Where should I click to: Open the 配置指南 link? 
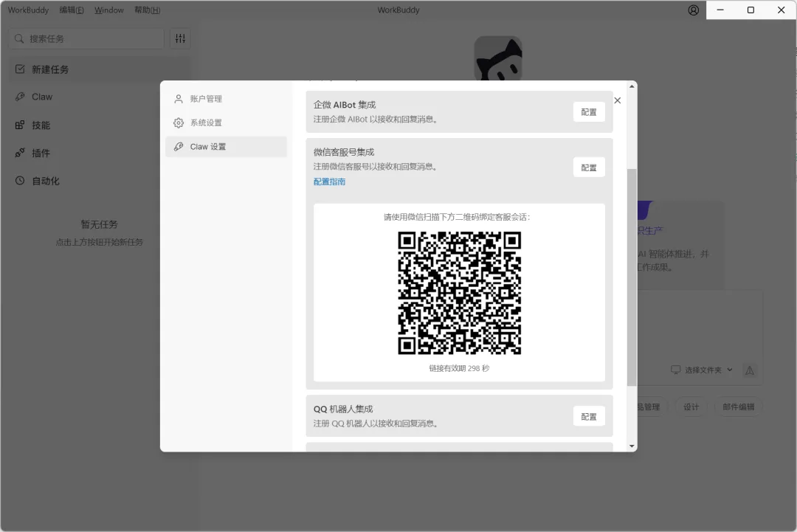click(329, 182)
